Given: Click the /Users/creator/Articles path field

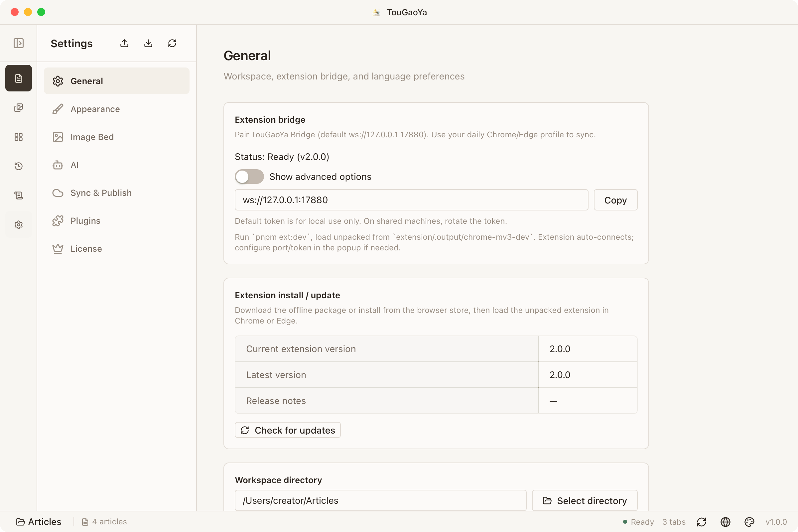Looking at the screenshot, I should coord(381,500).
